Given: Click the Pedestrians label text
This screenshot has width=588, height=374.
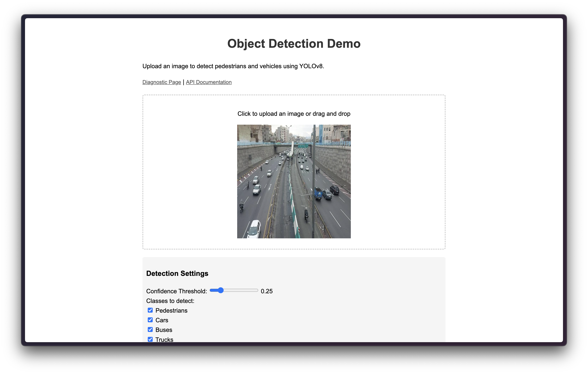Looking at the screenshot, I should point(171,311).
